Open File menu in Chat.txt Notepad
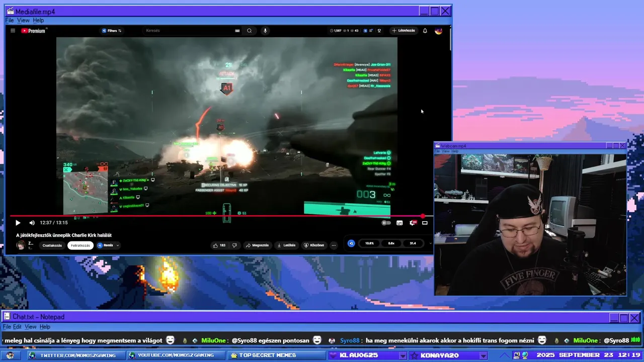 (x=7, y=327)
